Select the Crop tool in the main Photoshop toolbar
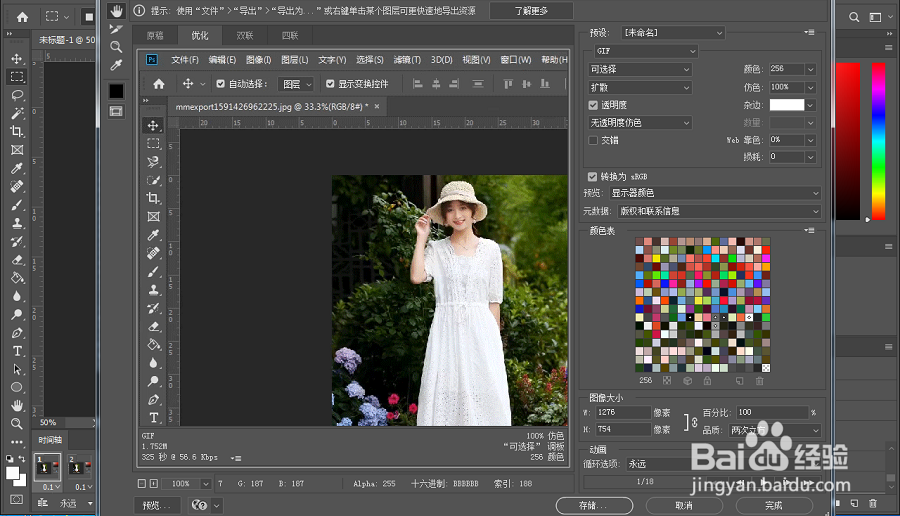Image resolution: width=900 pixels, height=516 pixels. coord(17,131)
